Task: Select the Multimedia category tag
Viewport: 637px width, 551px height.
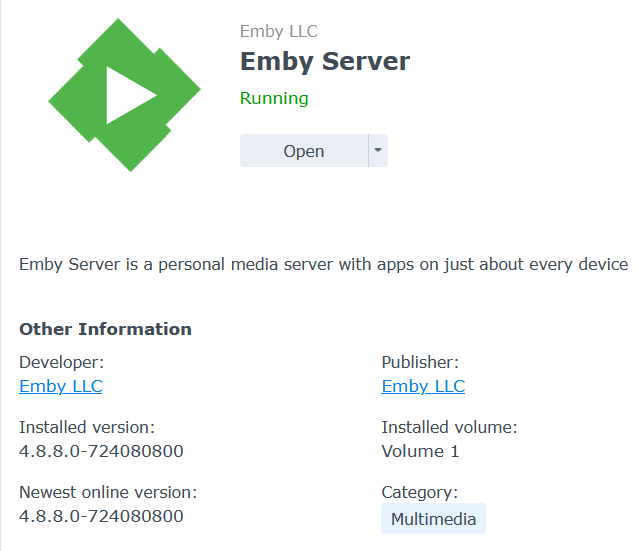Action: coord(433,519)
